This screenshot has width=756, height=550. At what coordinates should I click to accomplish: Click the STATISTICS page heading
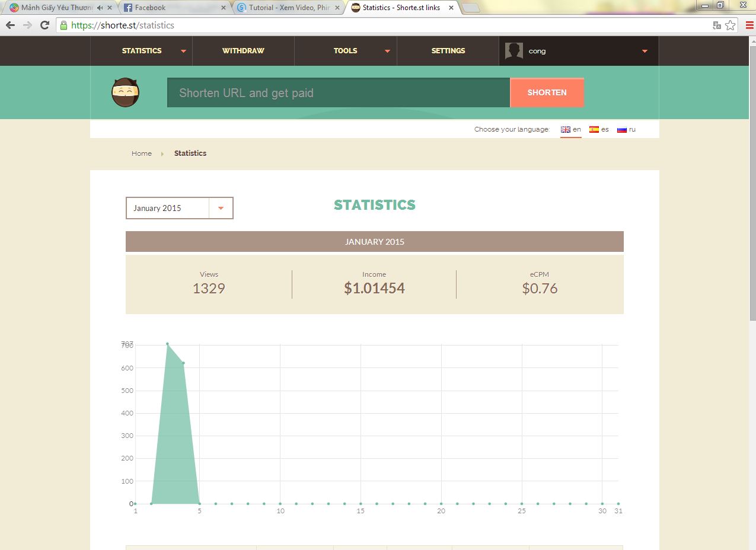click(375, 205)
